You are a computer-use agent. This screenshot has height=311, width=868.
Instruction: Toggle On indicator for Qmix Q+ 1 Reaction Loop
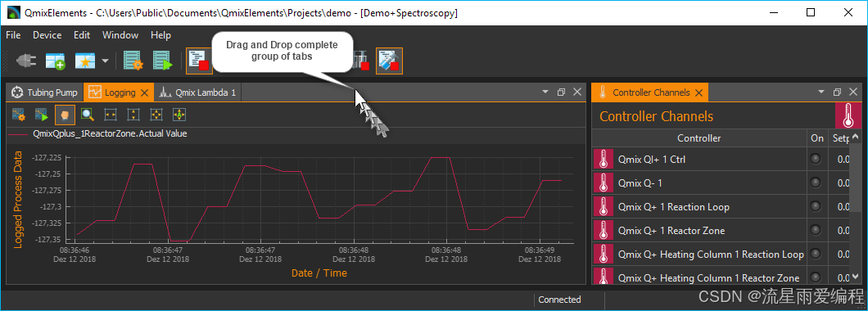tap(816, 206)
